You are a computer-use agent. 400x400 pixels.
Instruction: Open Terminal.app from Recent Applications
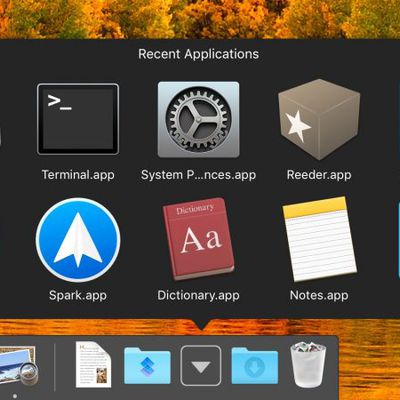(78, 119)
